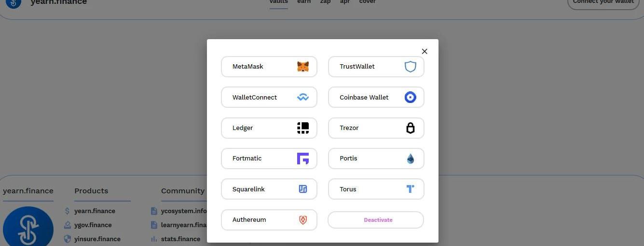Click the Portis droplet icon
The width and height of the screenshot is (644, 246).
pyautogui.click(x=410, y=159)
